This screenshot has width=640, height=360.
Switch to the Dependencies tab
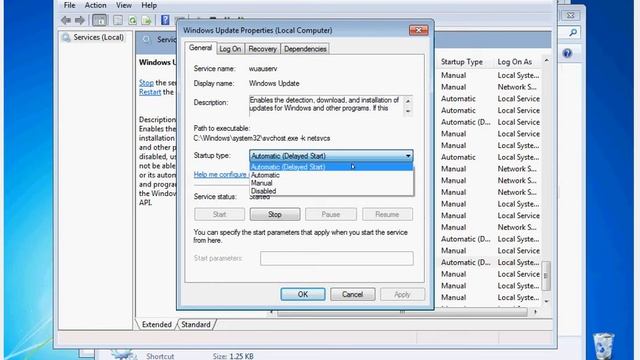305,49
